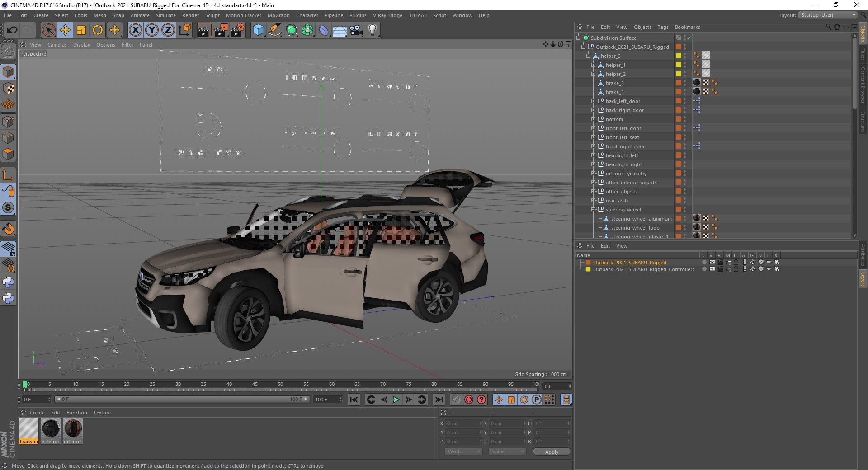The height and width of the screenshot is (470, 868).
Task: Toggle visibility dots of the bottom object
Action: point(684,119)
